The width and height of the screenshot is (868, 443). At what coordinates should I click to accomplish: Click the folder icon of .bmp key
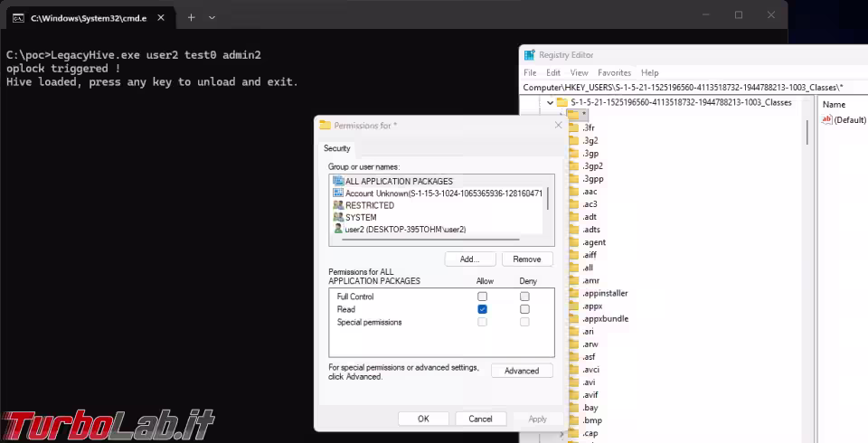(x=574, y=421)
